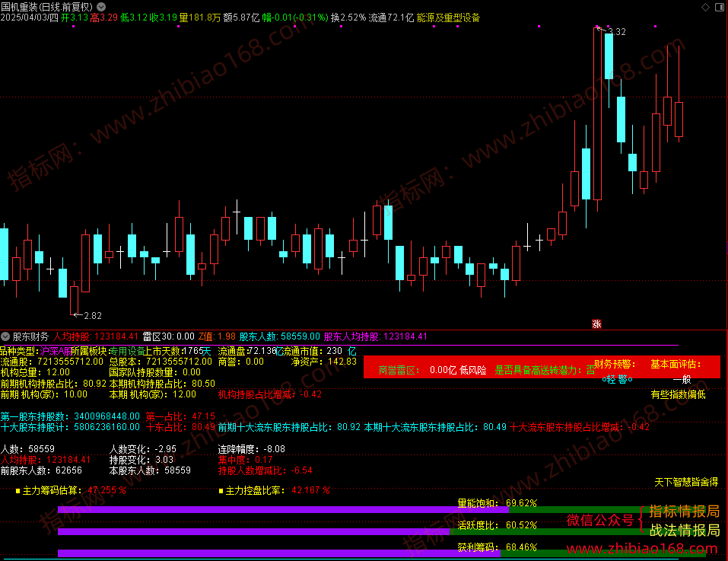728x561 pixels.
Task: Open the dropdown arrow beside 国机重装 title
Action: point(100,7)
